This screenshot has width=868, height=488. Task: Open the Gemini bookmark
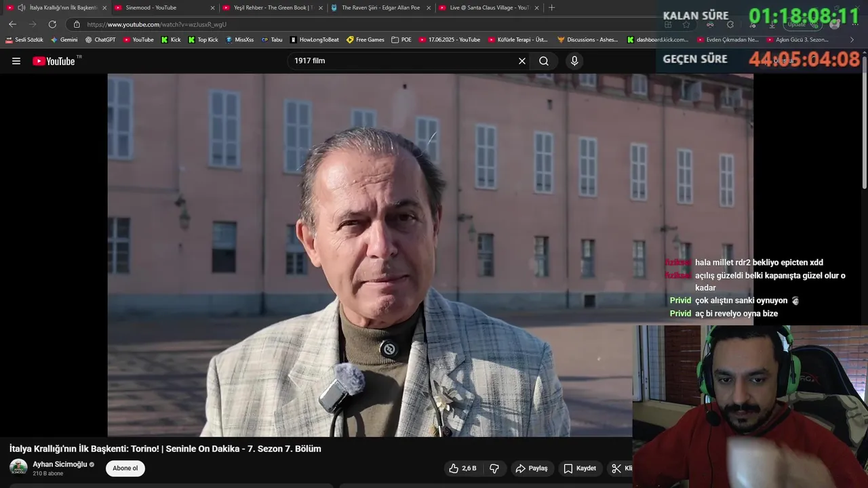tap(64, 40)
